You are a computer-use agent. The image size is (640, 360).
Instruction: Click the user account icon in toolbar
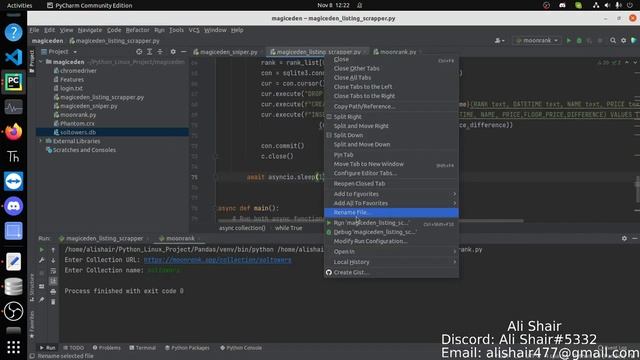(x=499, y=40)
